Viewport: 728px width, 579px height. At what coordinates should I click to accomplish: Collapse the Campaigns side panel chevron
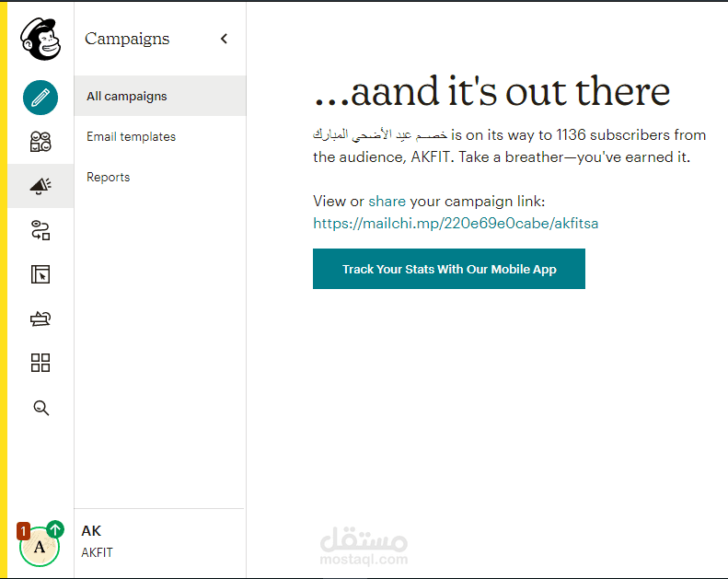pos(225,39)
